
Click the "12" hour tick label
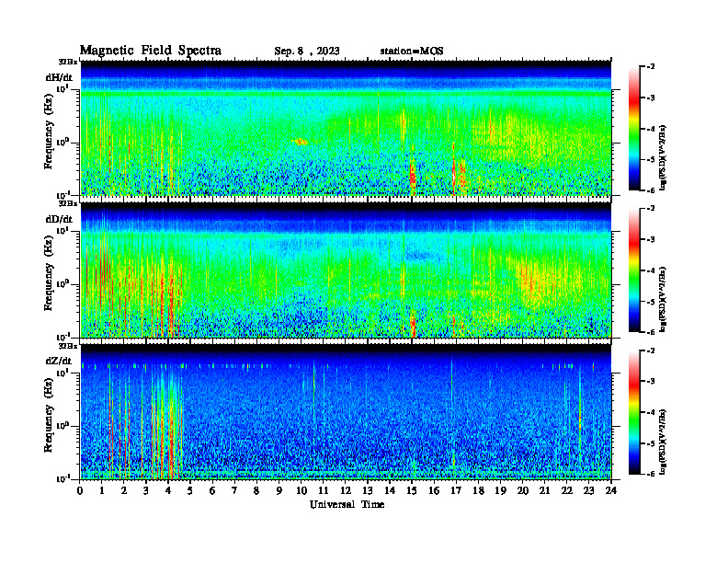coord(345,490)
